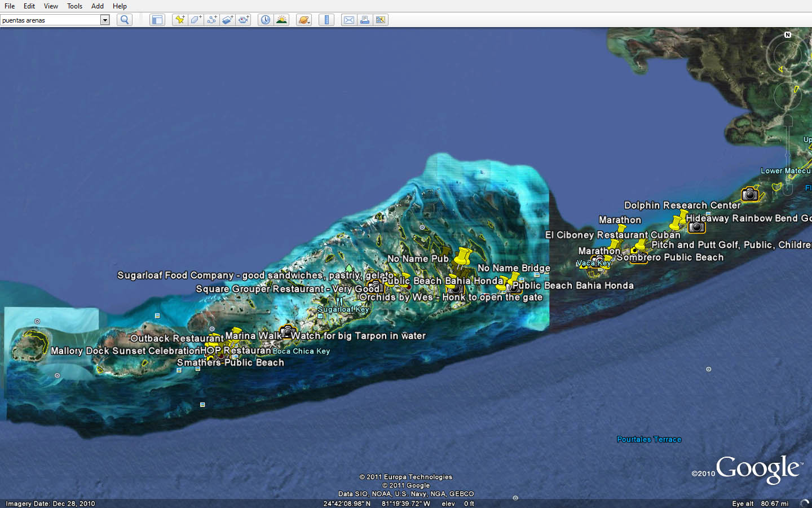Click the HOP Restaurant label
Viewport: 812px width, 508px height.
[236, 351]
